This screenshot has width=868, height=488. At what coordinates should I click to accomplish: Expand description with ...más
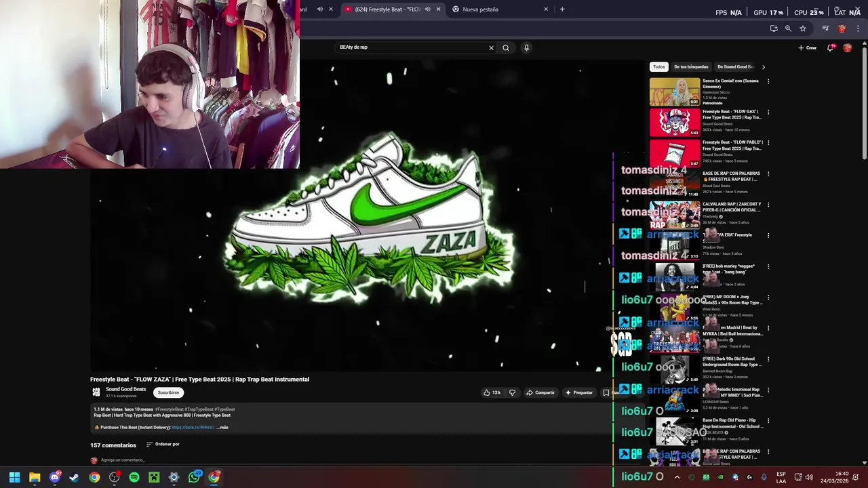point(222,428)
